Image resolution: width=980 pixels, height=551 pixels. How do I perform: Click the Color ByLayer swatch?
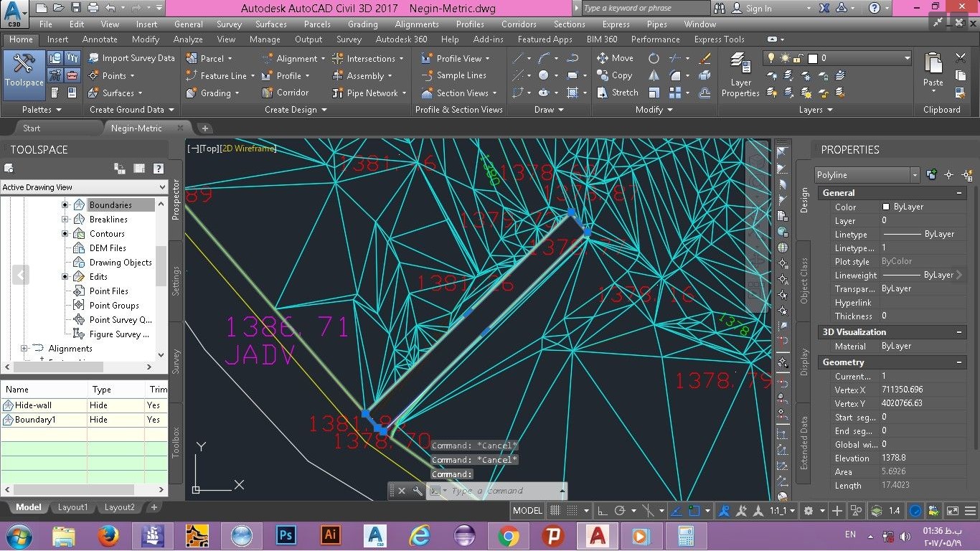click(x=887, y=207)
